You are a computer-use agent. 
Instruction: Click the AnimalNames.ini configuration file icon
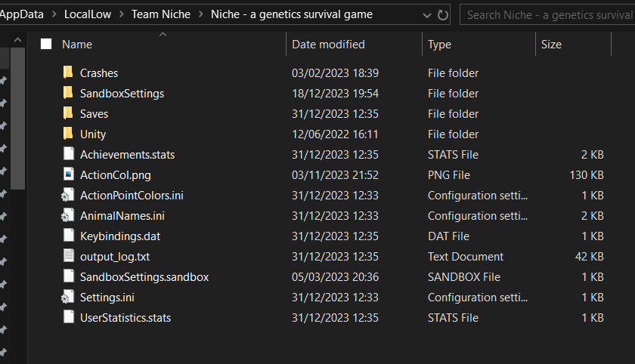[68, 216]
